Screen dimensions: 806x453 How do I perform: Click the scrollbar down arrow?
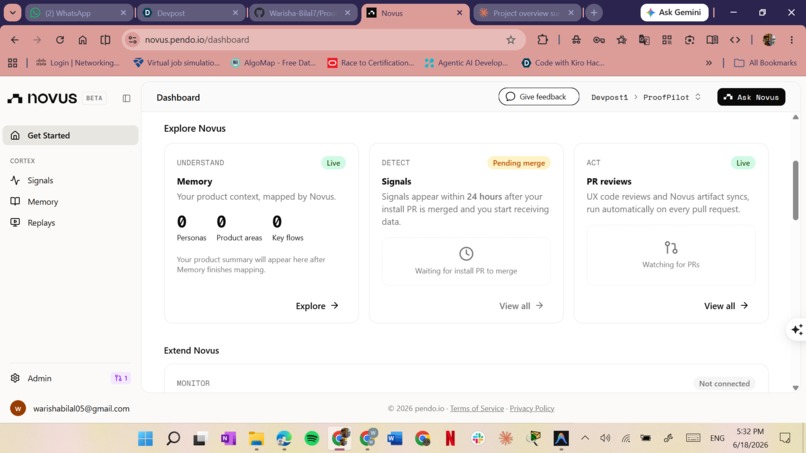click(x=795, y=388)
